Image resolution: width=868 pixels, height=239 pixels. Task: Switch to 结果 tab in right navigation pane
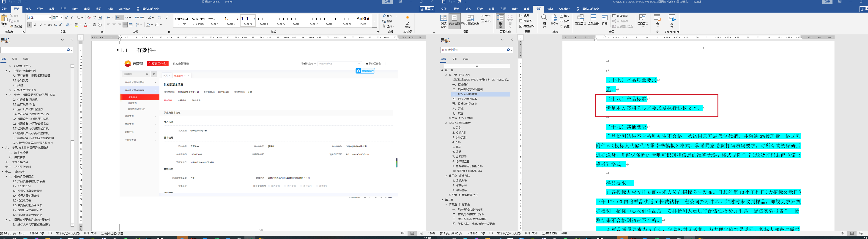click(x=466, y=59)
